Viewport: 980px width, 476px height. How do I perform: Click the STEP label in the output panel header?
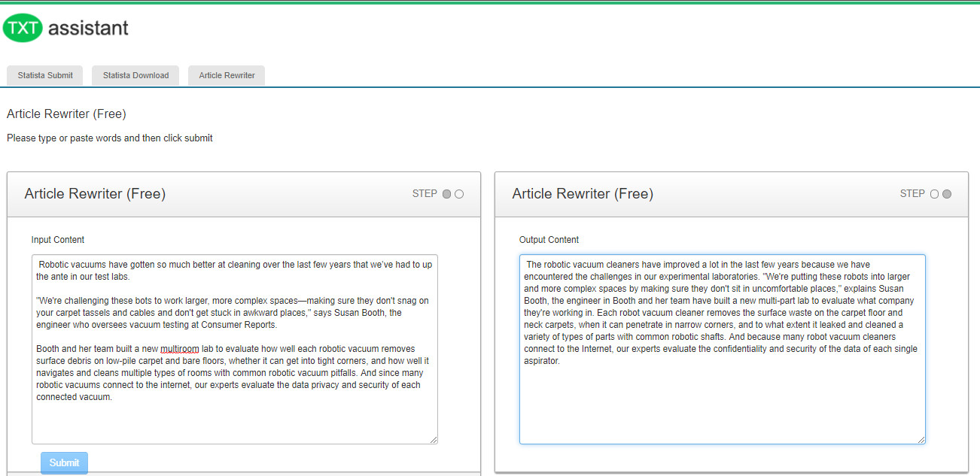coord(912,194)
